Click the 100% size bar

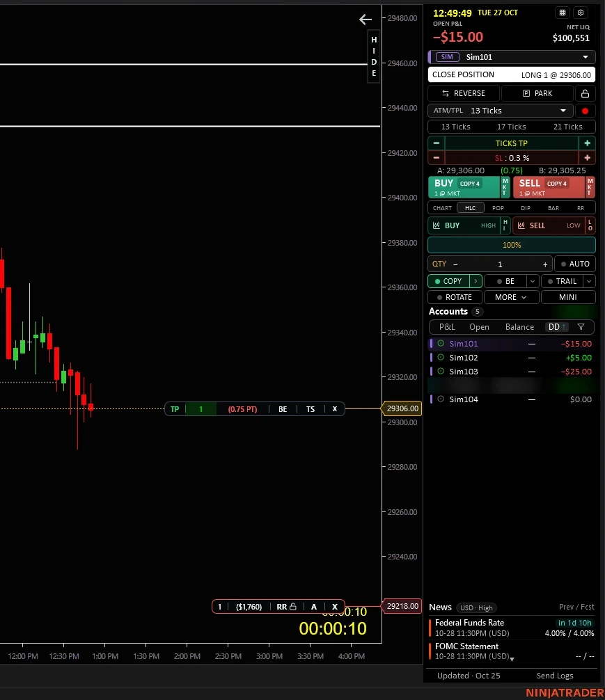coord(512,245)
